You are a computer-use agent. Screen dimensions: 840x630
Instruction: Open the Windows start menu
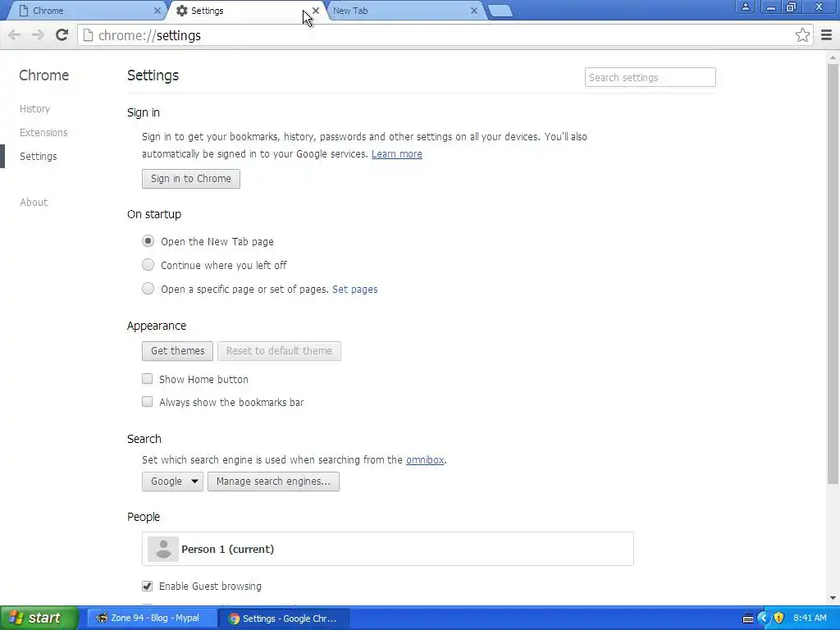click(x=39, y=619)
